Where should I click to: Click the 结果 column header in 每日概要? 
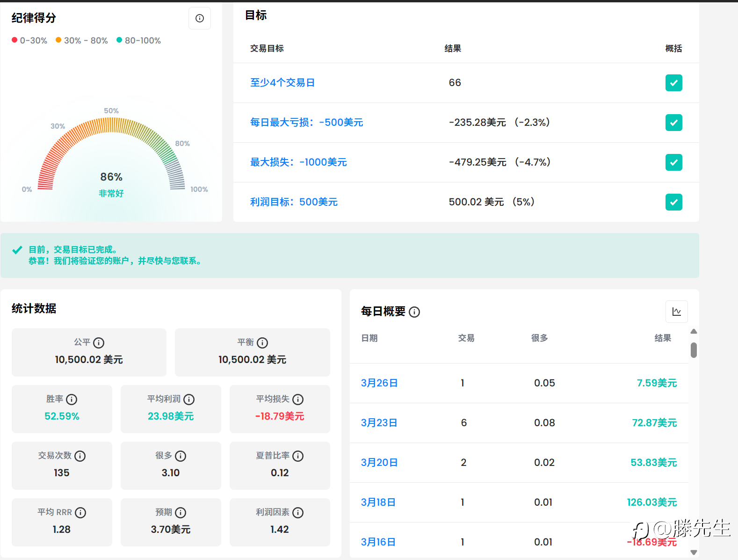(x=662, y=338)
